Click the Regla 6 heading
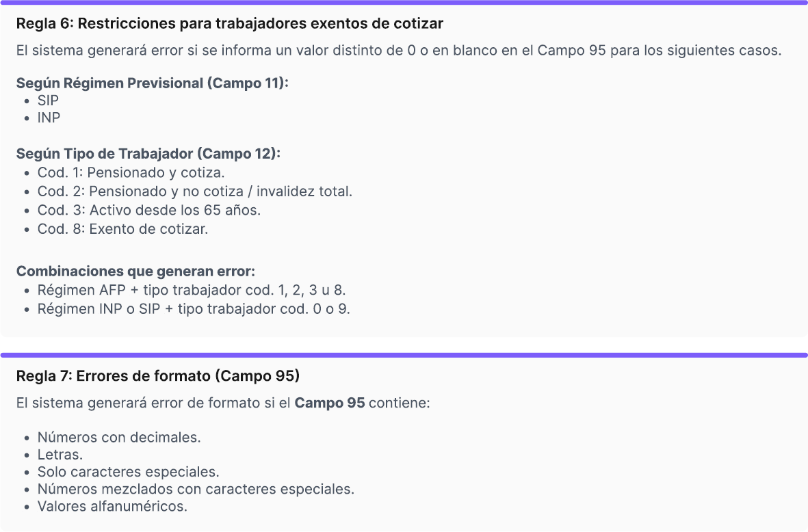 pyautogui.click(x=230, y=24)
